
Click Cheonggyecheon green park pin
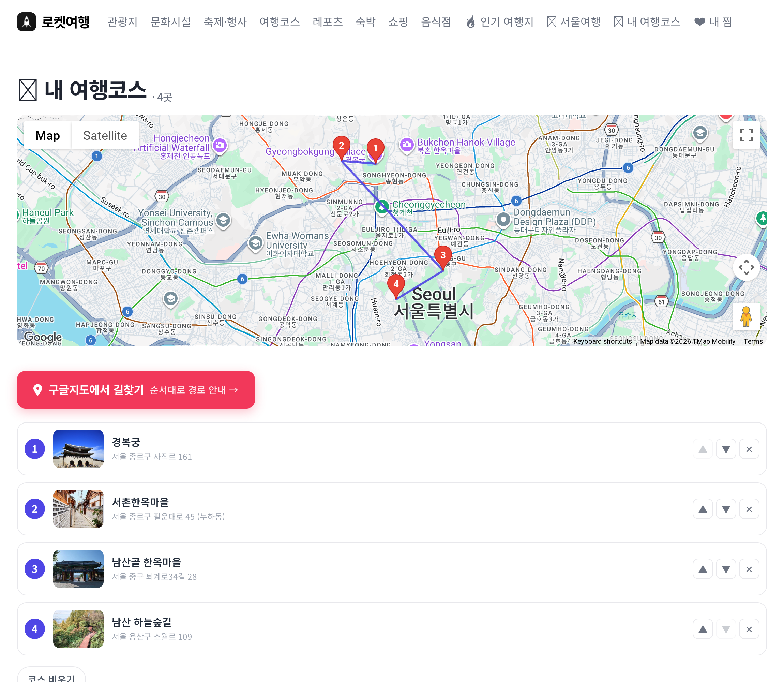coord(381,207)
